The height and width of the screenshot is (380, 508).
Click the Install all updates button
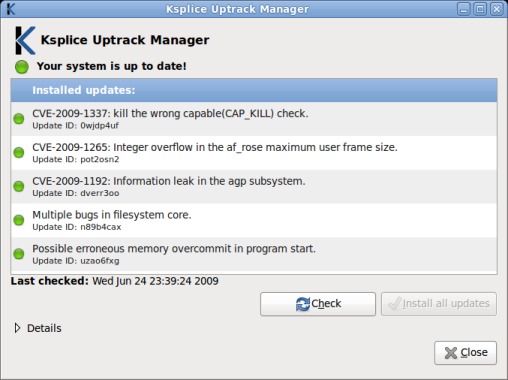point(439,304)
